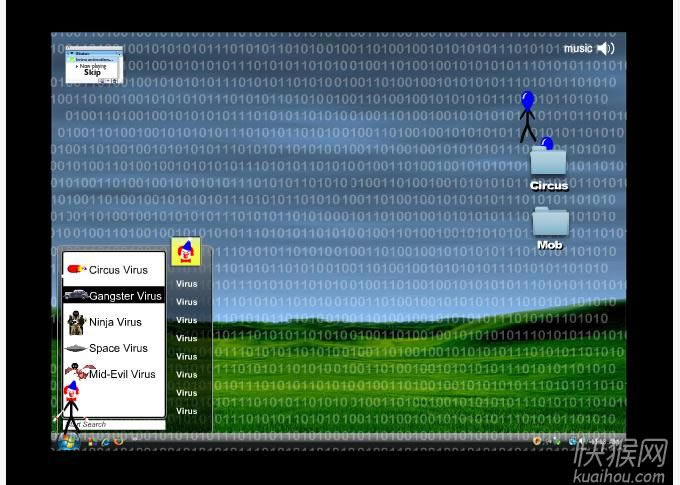Click the orange icon in the system tray
Viewport: 680px width, 485px height.
pos(537,441)
